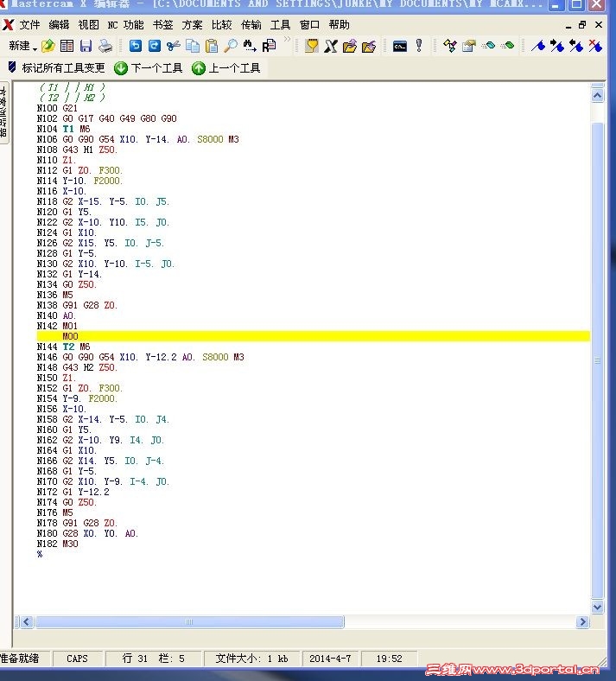Screen dimensions: 616x681
Task: Open Find with the magnifier icon
Action: [x=230, y=46]
